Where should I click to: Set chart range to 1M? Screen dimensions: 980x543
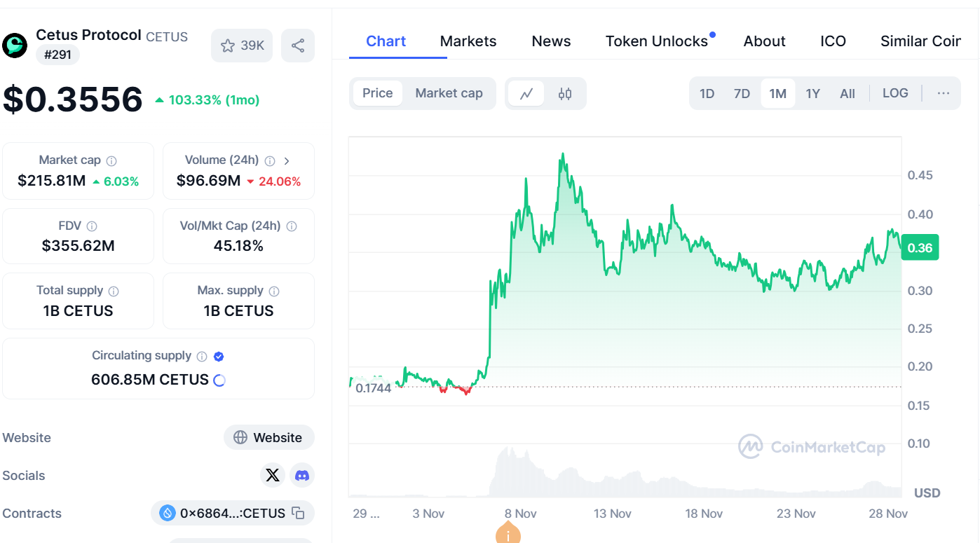[x=778, y=93]
